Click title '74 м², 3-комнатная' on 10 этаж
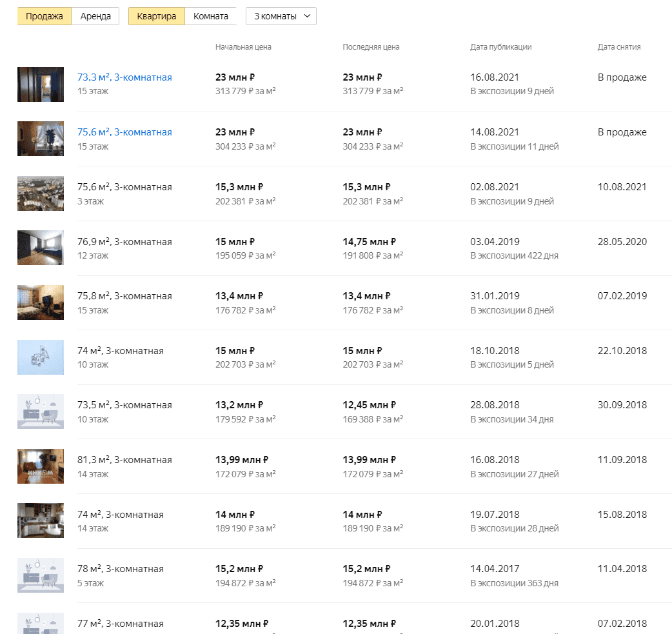672x634 pixels. coord(121,351)
